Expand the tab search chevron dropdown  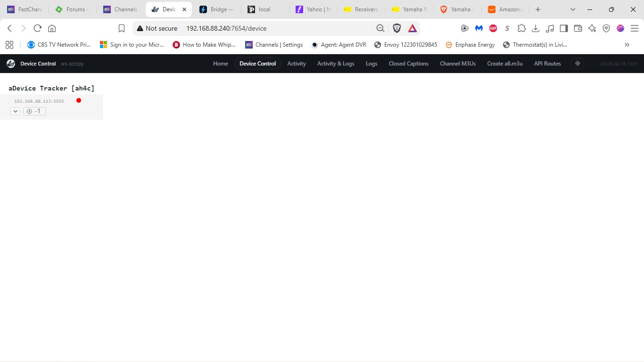click(573, 9)
